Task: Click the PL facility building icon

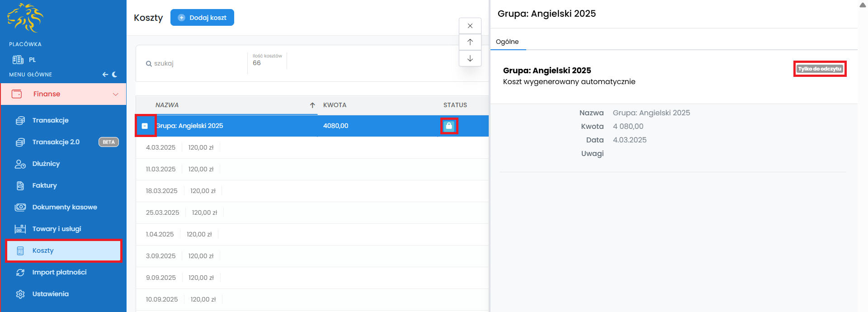Action: (x=18, y=60)
